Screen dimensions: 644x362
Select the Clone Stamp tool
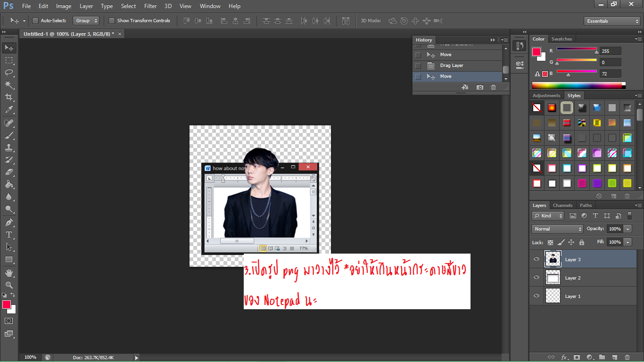pyautogui.click(x=9, y=148)
